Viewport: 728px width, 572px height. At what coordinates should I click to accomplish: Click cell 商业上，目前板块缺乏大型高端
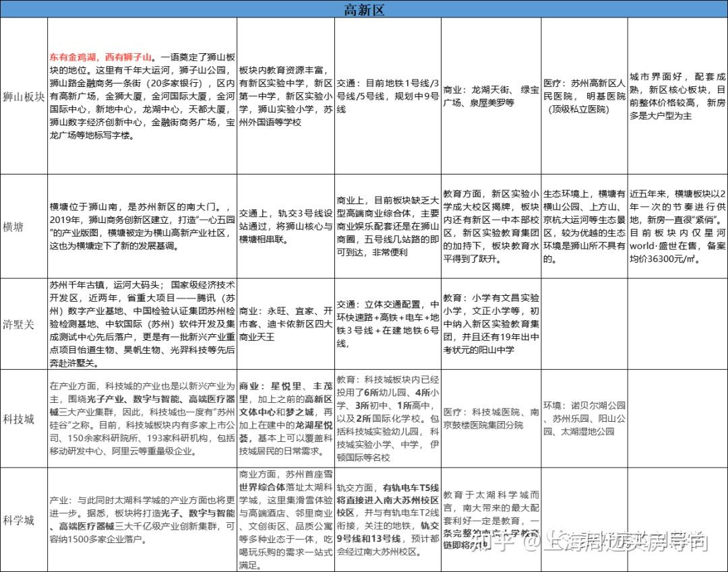point(388,226)
